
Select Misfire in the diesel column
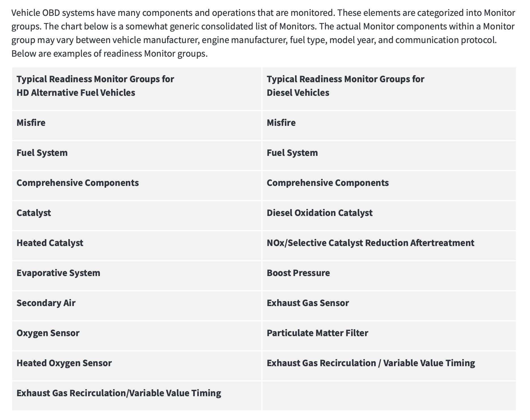tap(281, 123)
